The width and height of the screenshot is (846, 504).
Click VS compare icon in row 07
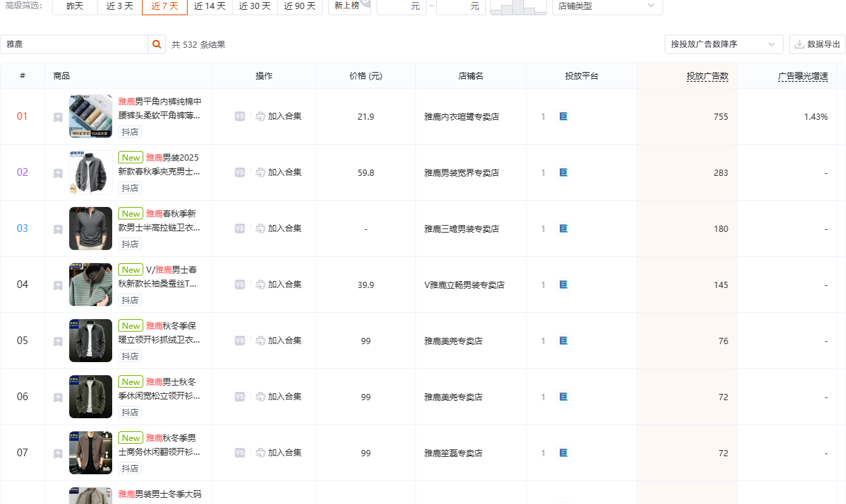pyautogui.click(x=240, y=453)
